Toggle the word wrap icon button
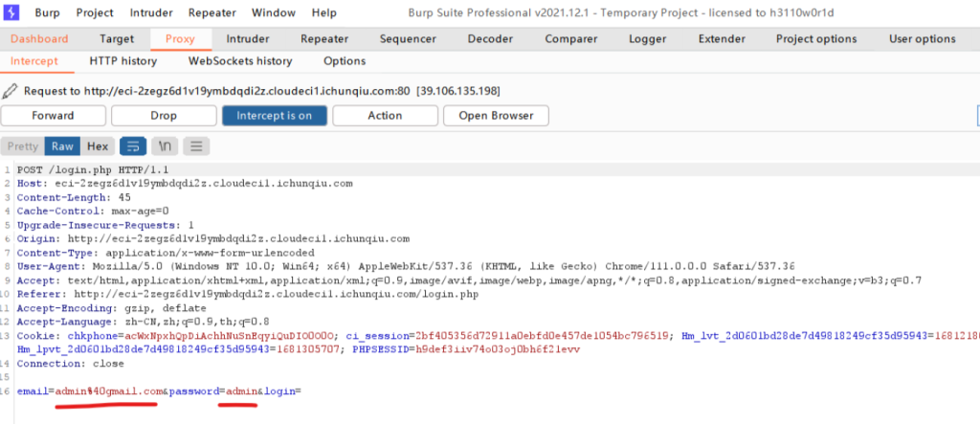Image resolution: width=980 pixels, height=424 pixels. coord(133,146)
